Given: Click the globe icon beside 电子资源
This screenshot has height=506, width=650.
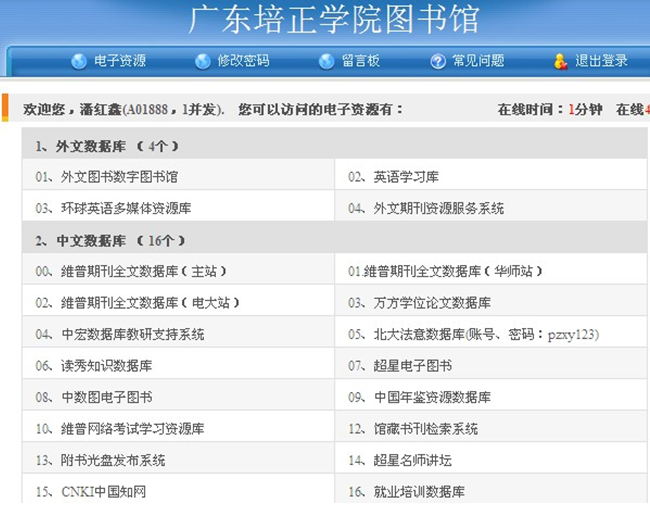Looking at the screenshot, I should [79, 61].
